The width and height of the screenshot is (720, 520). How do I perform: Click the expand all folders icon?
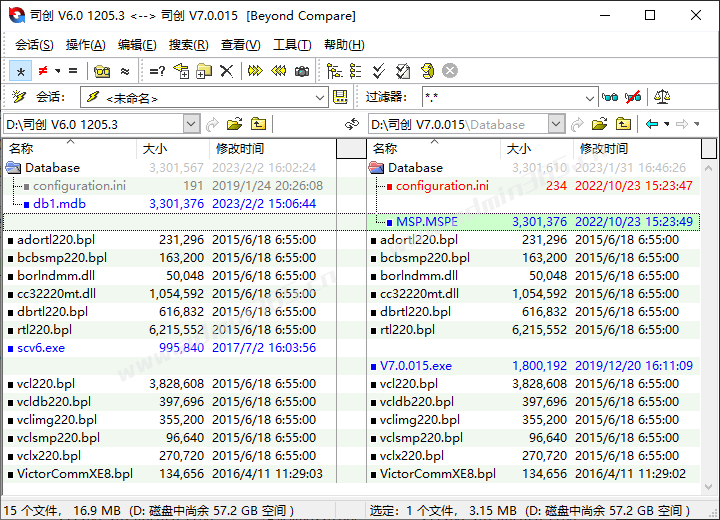334,71
